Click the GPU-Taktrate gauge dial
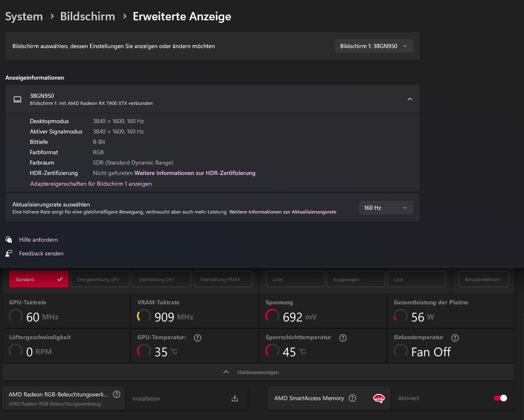 (16, 316)
